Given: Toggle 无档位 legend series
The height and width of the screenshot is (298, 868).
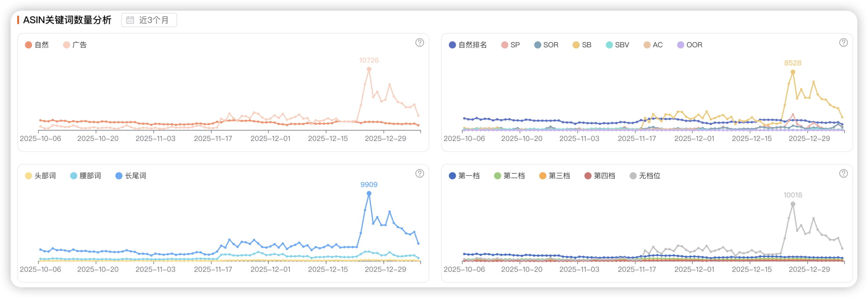Looking at the screenshot, I should [x=645, y=176].
